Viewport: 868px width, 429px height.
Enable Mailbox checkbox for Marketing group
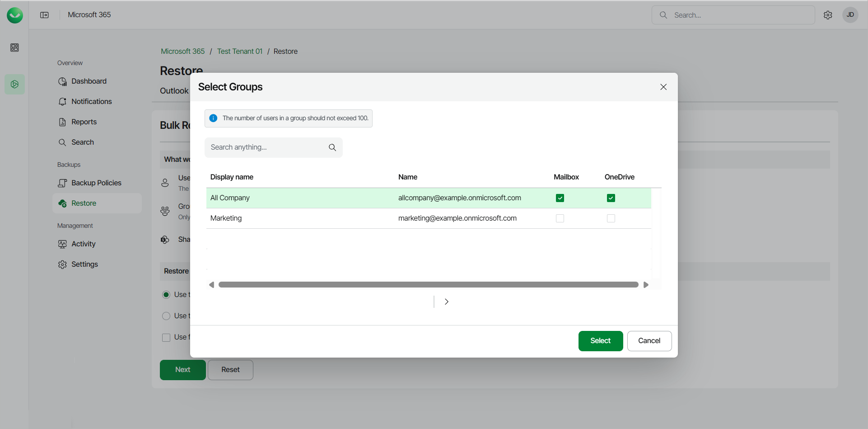tap(560, 218)
